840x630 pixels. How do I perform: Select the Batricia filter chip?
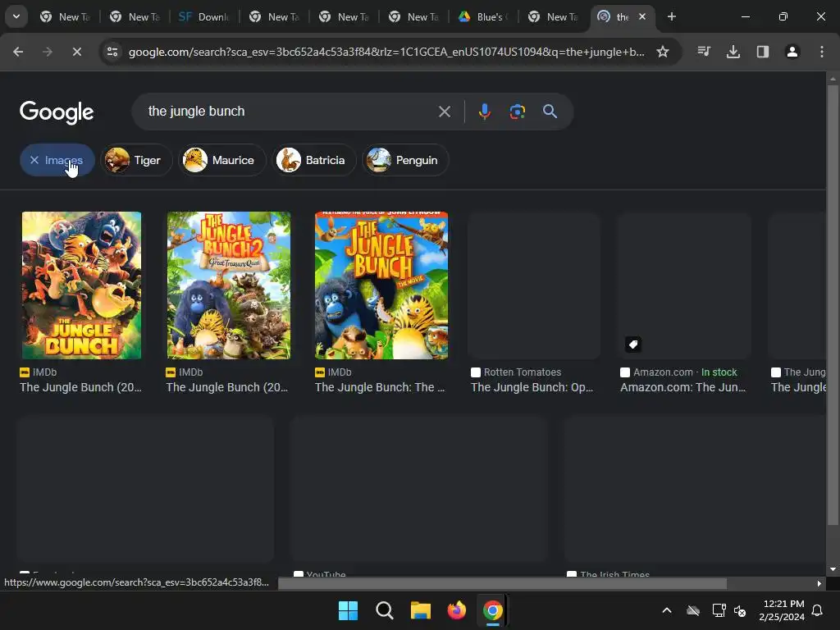(314, 160)
